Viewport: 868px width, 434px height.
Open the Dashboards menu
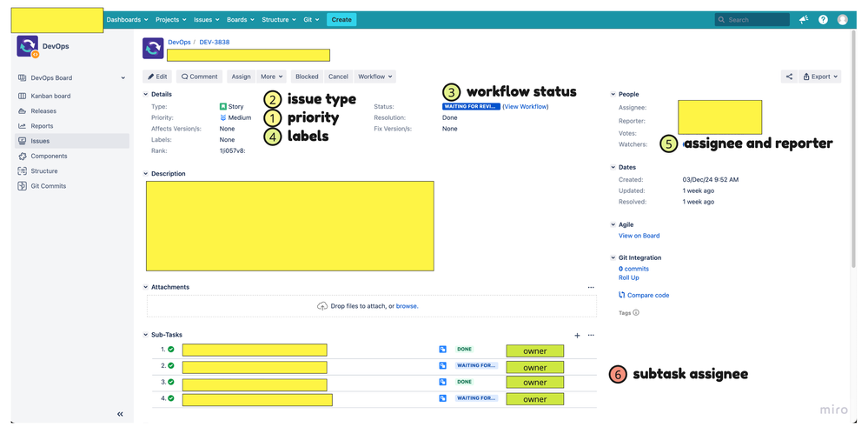pos(127,19)
